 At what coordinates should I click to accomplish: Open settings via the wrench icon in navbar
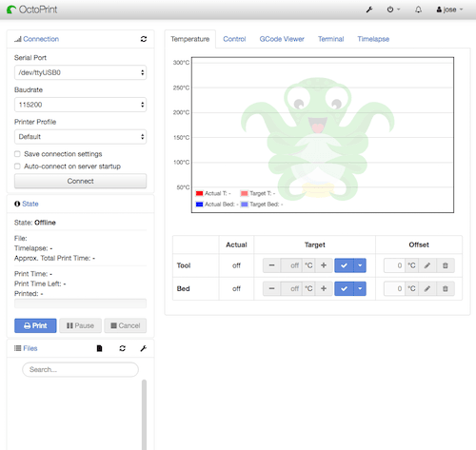pos(369,10)
